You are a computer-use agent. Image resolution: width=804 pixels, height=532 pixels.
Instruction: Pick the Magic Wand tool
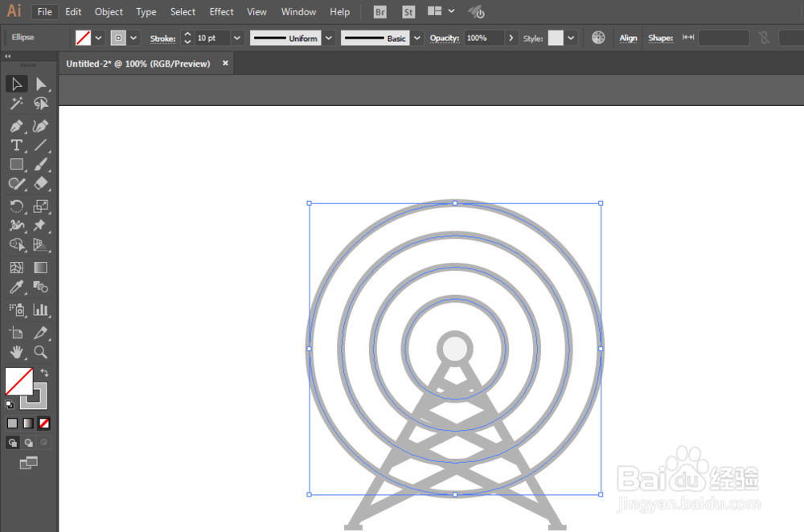16,104
